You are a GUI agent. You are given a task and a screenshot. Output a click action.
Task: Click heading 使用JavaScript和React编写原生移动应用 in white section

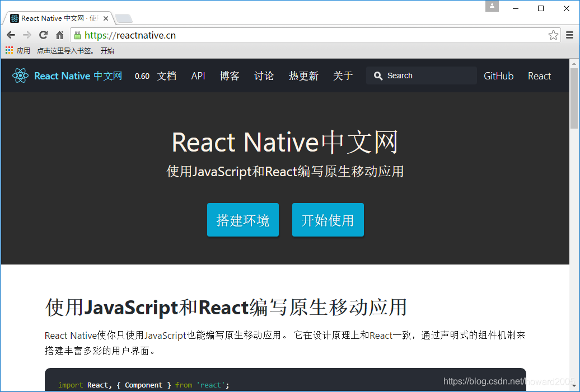pos(226,308)
